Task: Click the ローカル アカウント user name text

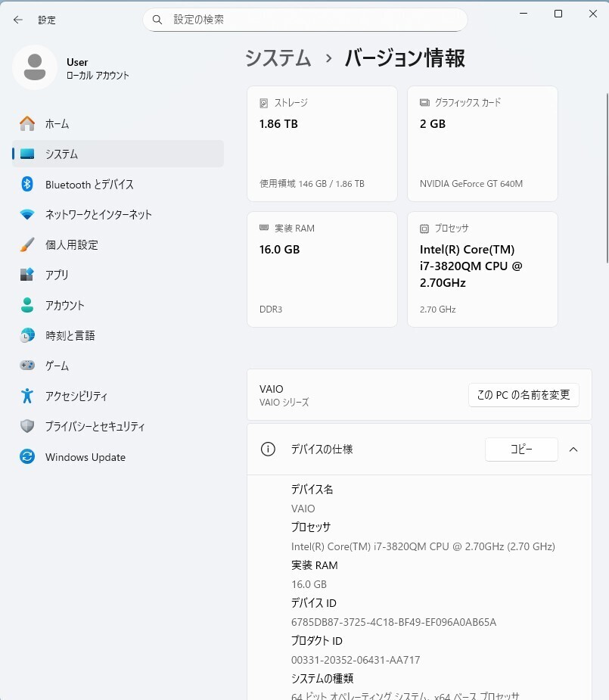Action: 98,76
